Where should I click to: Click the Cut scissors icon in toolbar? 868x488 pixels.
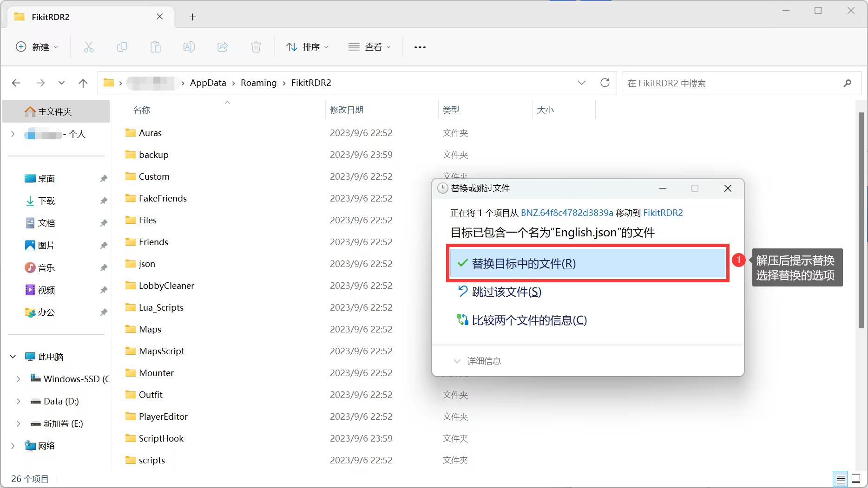tap(88, 47)
